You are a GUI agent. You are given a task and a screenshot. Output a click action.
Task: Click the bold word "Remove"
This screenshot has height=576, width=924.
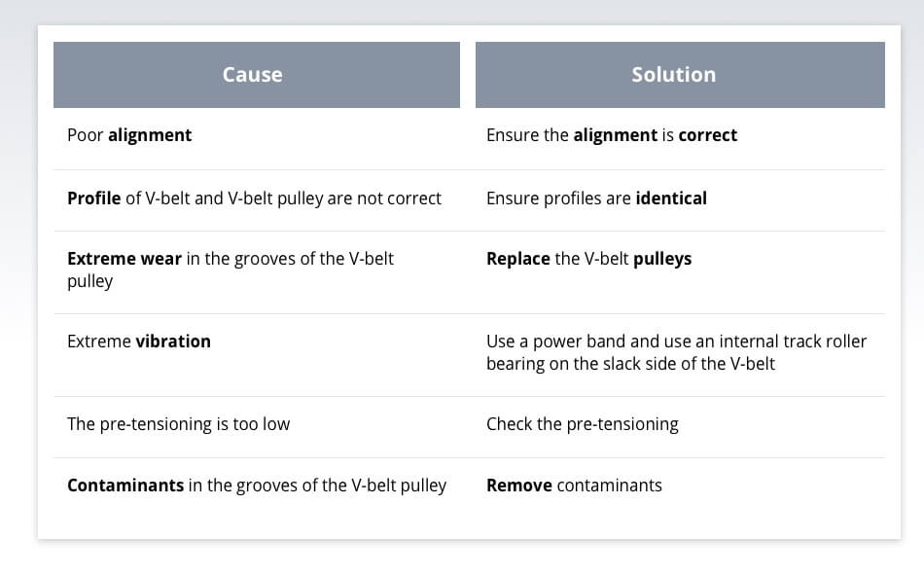[x=519, y=486]
